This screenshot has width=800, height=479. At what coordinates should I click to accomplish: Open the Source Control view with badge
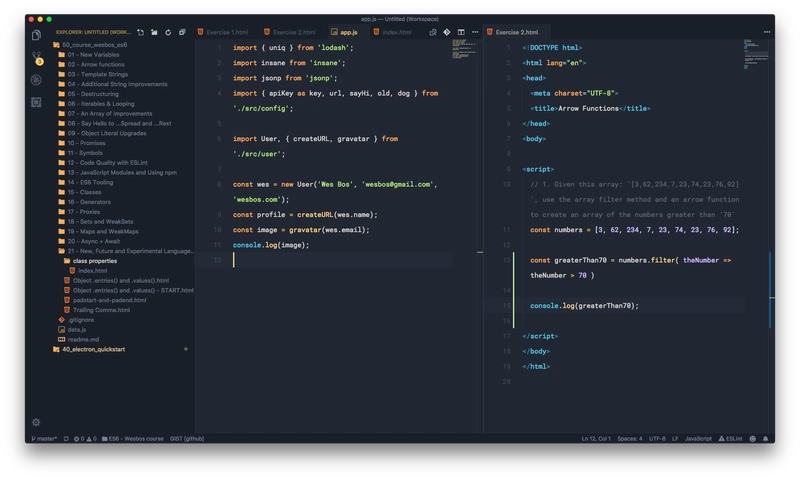click(x=37, y=58)
